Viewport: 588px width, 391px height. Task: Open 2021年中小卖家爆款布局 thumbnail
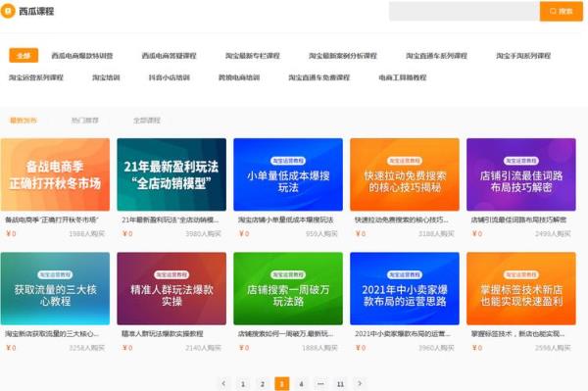(405, 288)
